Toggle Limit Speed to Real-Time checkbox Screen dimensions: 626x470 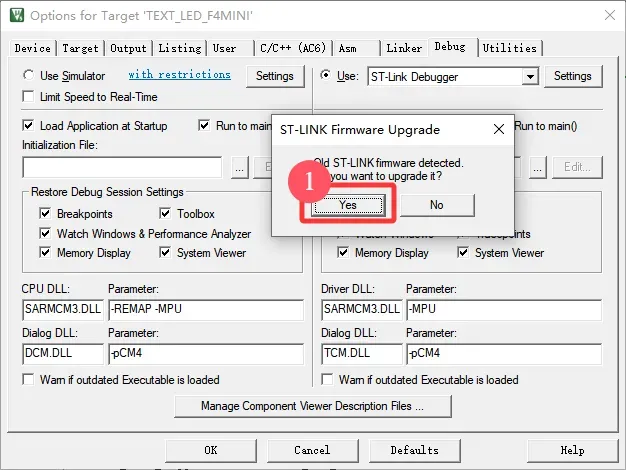pyautogui.click(x=30, y=96)
